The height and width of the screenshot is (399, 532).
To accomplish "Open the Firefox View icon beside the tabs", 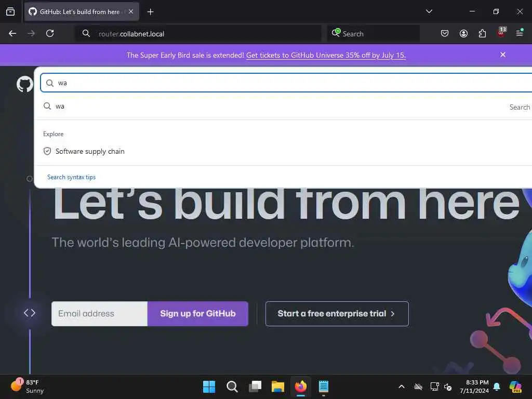I will pyautogui.click(x=10, y=12).
